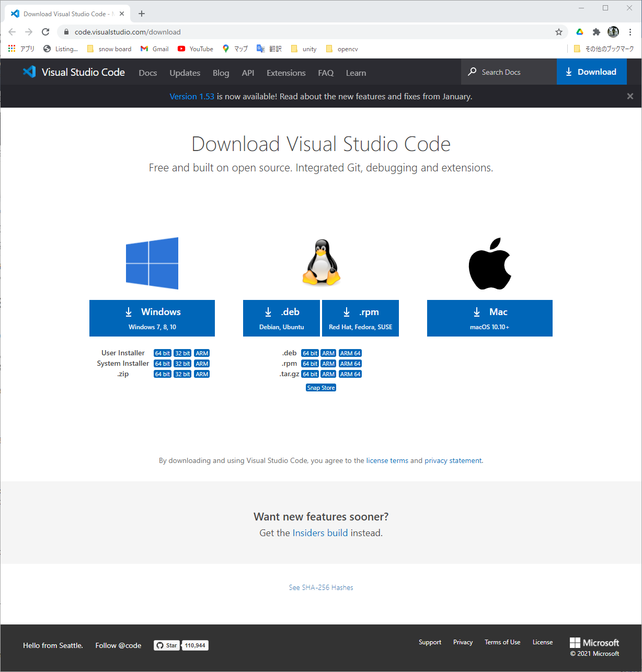Open the Insiders build link

tap(320, 533)
